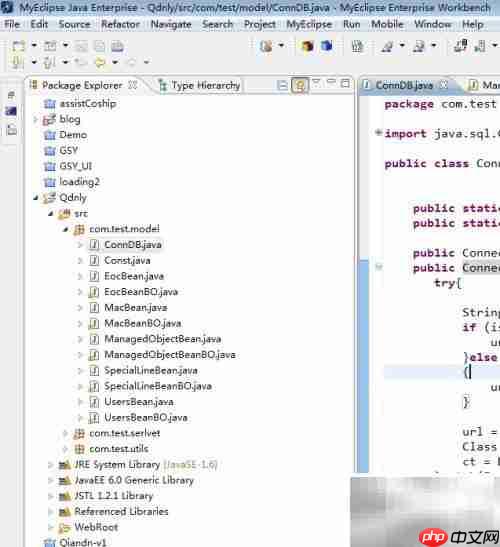
Task: Click the MyEclipse server toolbar icon
Action: 266,46
